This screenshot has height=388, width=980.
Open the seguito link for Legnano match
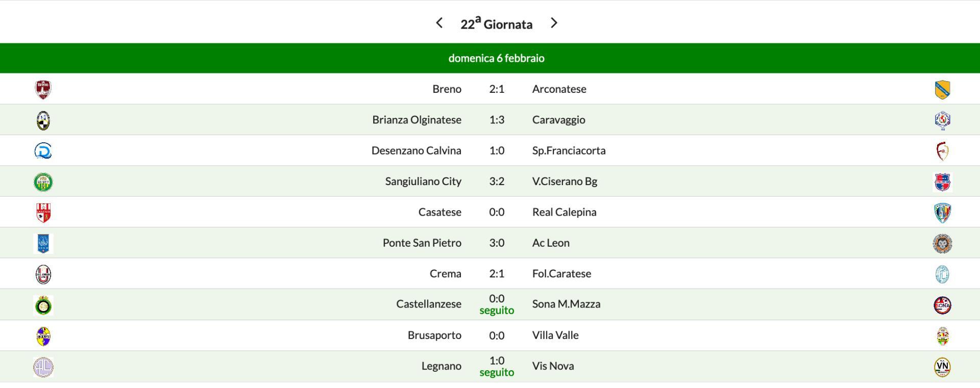pos(497,373)
